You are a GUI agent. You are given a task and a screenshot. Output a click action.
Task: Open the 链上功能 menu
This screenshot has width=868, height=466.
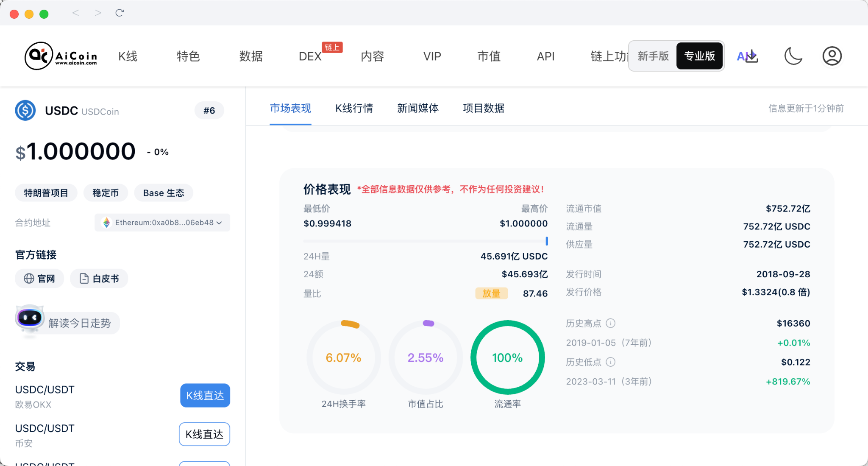[609, 56]
